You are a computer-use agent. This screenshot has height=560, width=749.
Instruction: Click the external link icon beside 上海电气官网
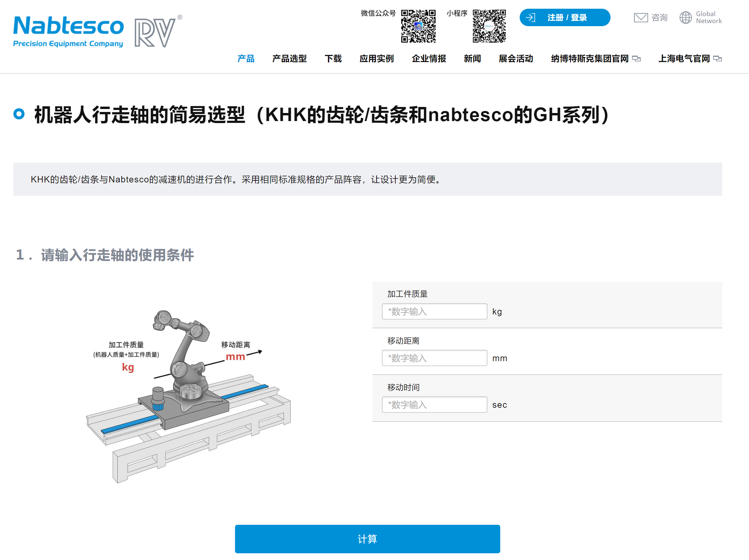coord(717,59)
